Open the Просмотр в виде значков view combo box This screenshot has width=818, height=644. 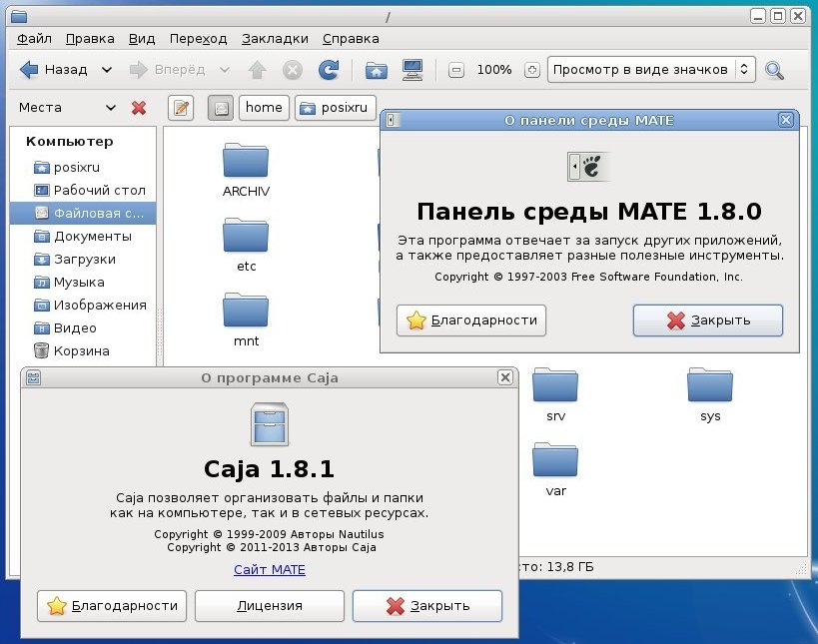pos(651,69)
